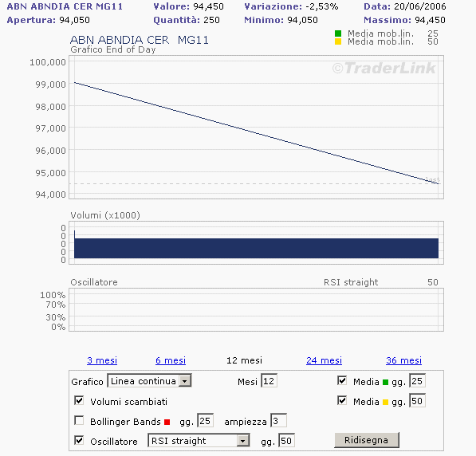This screenshot has width=476, height=456.
Task: Click the Media 50 days input field
Action: click(x=417, y=401)
